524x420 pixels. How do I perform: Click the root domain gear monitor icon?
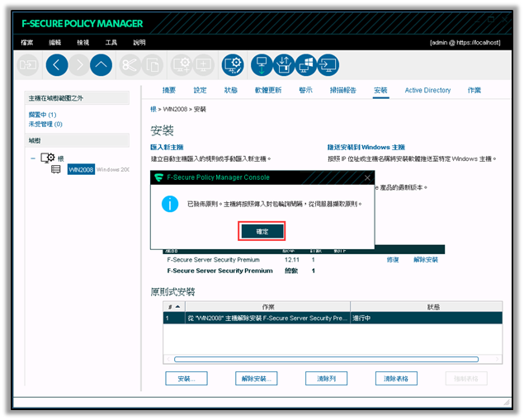tap(48, 158)
